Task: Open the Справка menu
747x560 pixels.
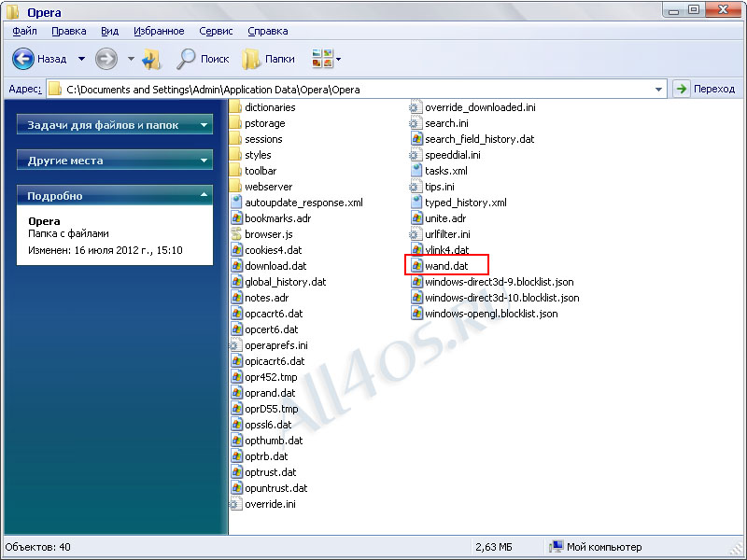Action: (x=268, y=31)
